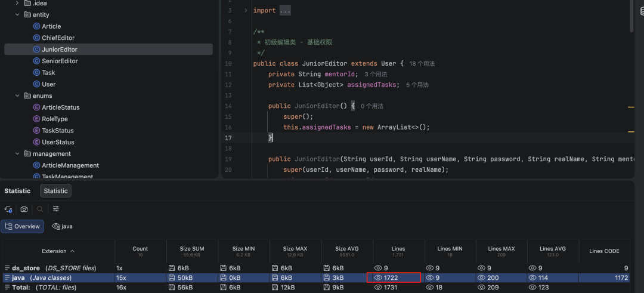
Task: Click the management folder icon
Action: point(27,154)
